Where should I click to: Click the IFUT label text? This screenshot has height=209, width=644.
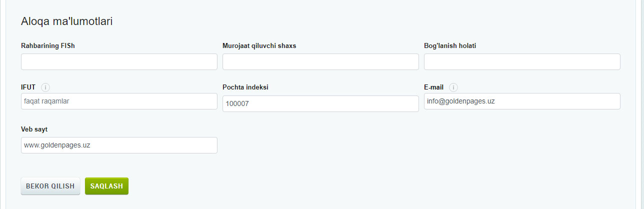point(28,87)
